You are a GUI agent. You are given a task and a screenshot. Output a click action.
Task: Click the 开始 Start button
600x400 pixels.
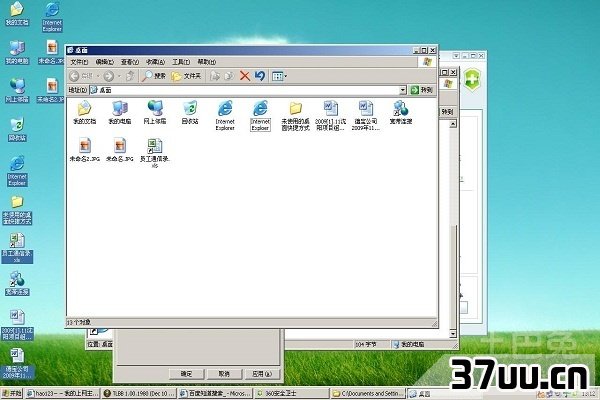tap(11, 393)
